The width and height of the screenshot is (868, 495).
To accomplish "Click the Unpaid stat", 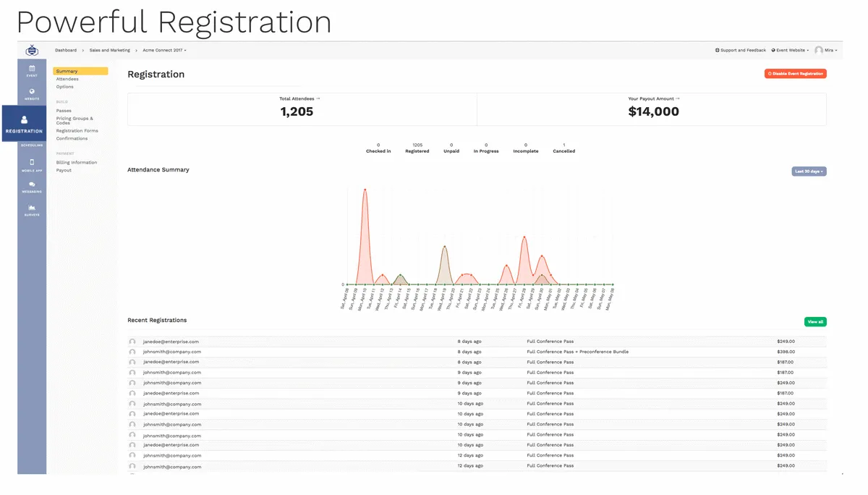I will [x=451, y=148].
